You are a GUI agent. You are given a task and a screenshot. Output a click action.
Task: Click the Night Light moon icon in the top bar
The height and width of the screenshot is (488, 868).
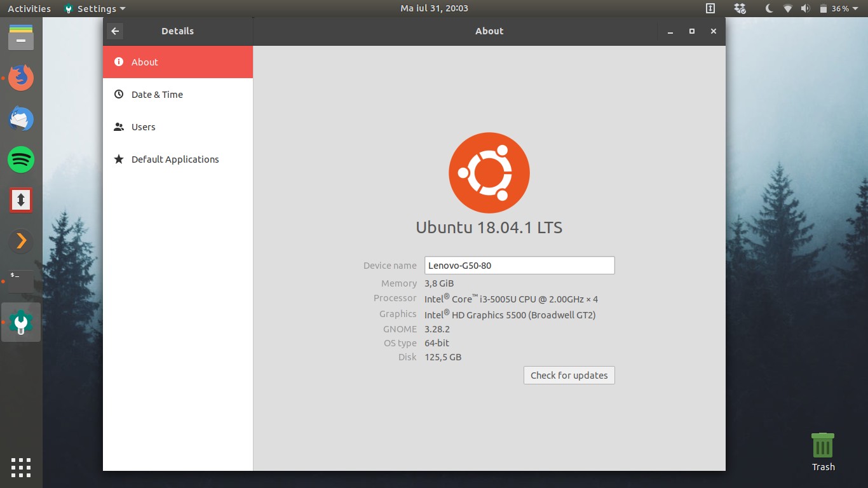(769, 9)
